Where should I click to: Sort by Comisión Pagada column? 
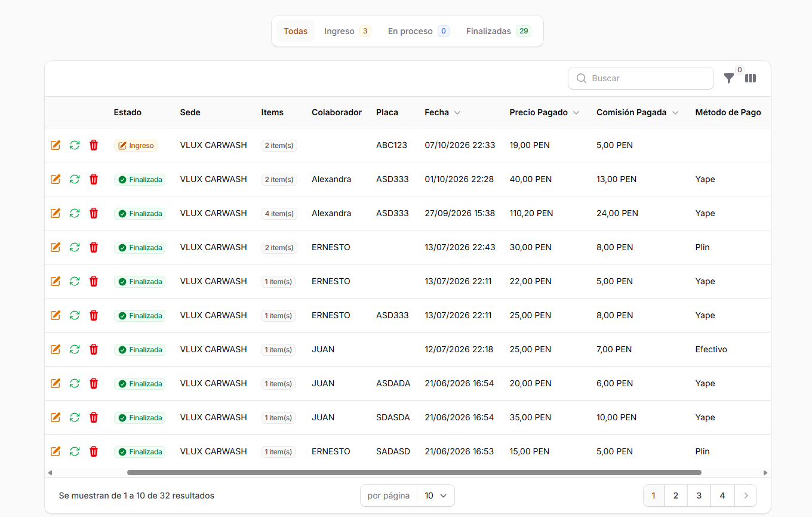pyautogui.click(x=638, y=112)
